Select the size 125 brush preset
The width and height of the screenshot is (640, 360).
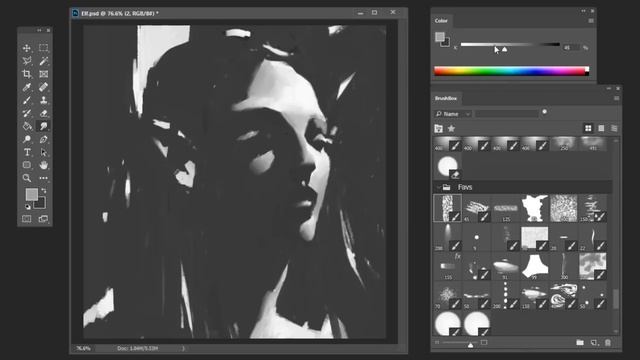(506, 208)
